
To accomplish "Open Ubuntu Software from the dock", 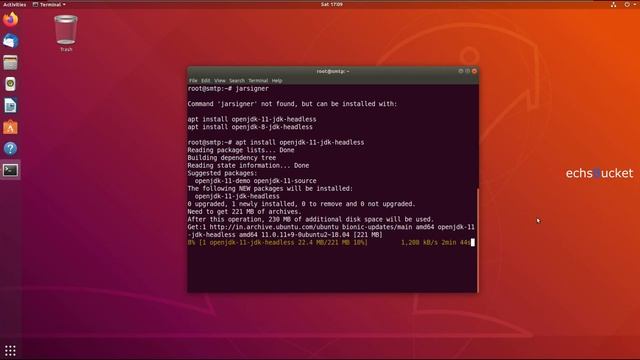I will pyautogui.click(x=10, y=127).
